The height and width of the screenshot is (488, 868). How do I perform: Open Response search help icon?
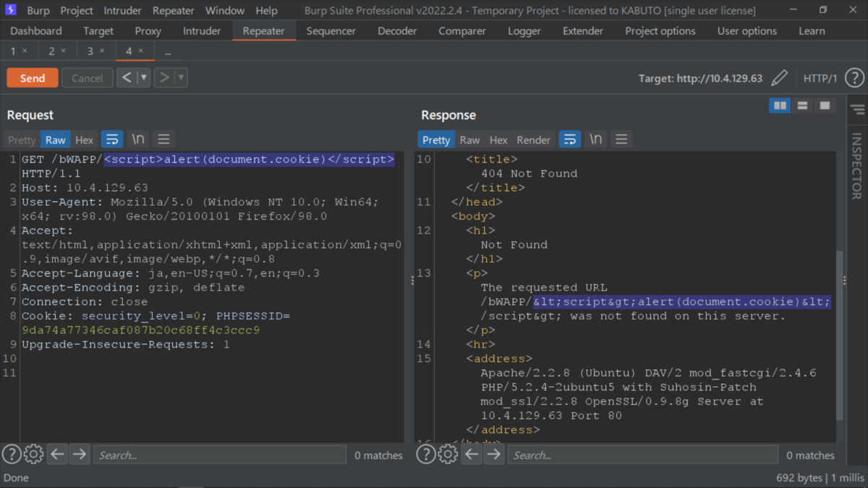(x=426, y=455)
